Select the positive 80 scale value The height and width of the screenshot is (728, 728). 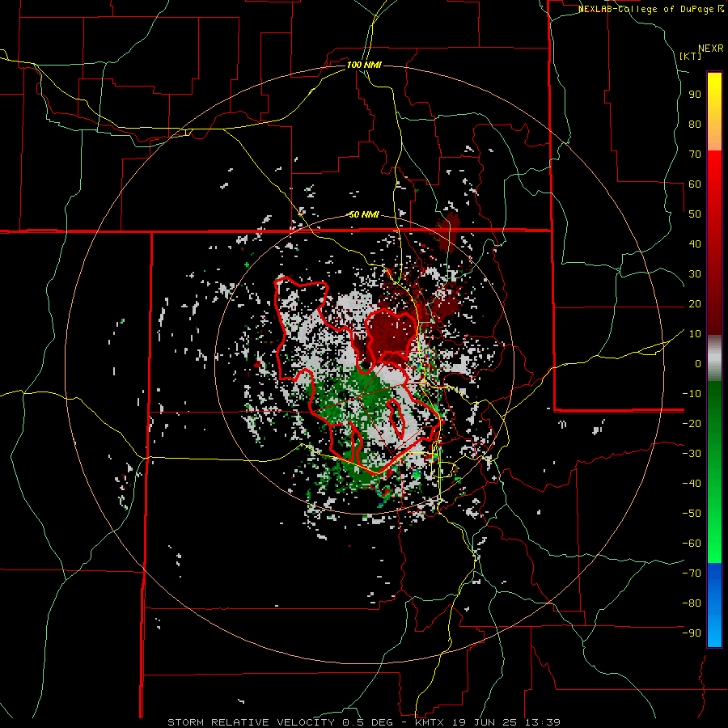point(695,124)
